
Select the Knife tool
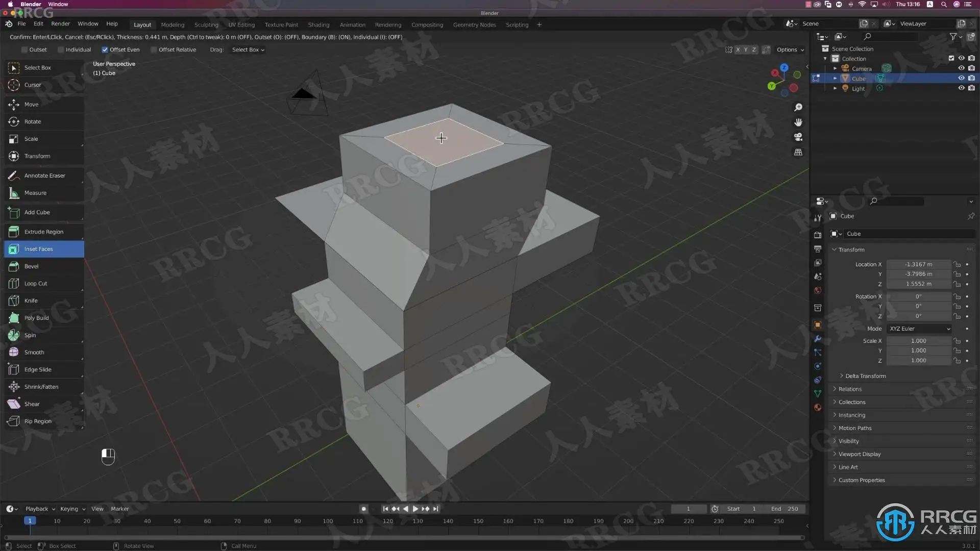coord(44,301)
